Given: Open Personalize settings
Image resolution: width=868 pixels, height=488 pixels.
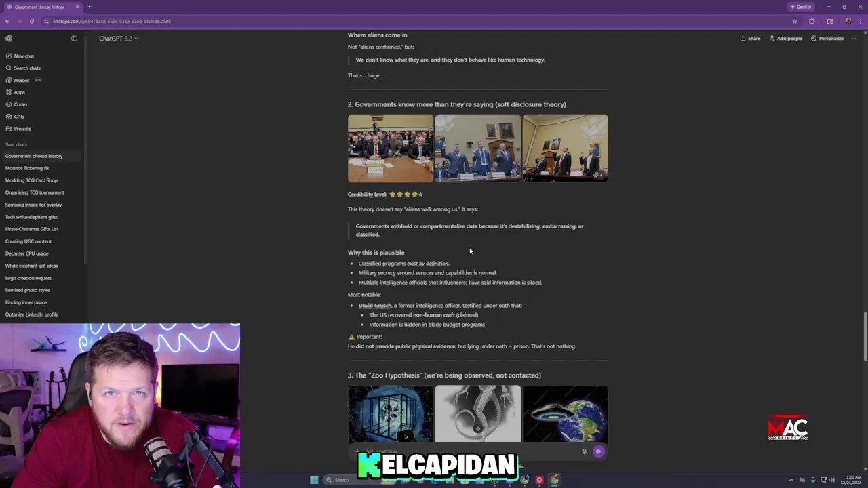Looking at the screenshot, I should 827,39.
